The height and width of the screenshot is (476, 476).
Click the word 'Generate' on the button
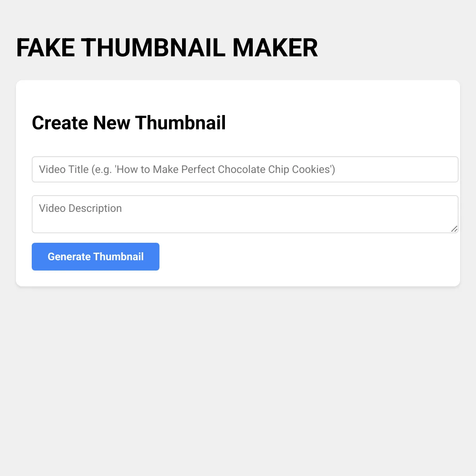click(x=69, y=257)
